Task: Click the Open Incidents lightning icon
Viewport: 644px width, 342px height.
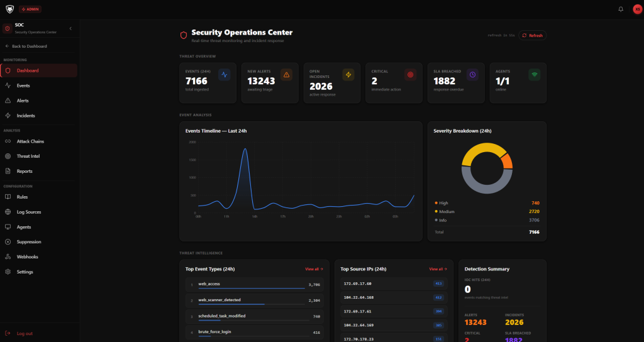Action: point(348,75)
